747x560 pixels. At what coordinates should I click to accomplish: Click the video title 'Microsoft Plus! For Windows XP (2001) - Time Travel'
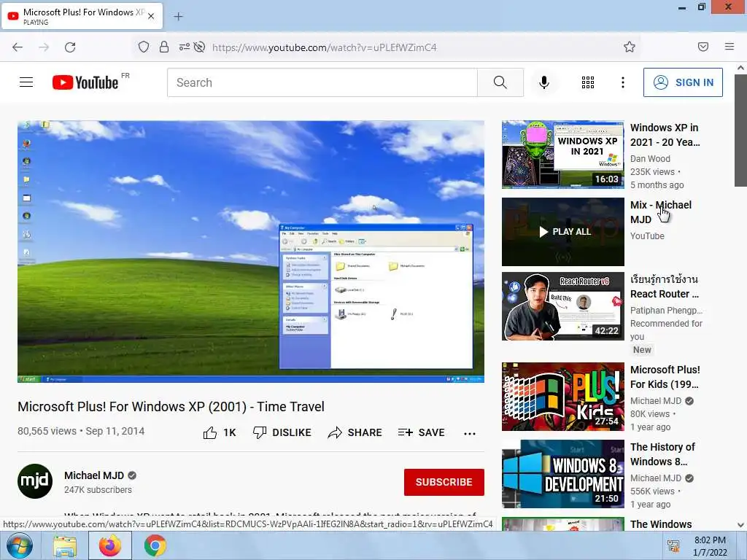(x=171, y=407)
